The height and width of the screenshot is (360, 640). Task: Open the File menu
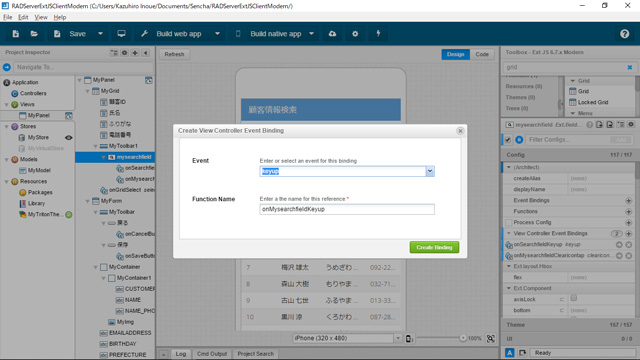[x=8, y=17]
